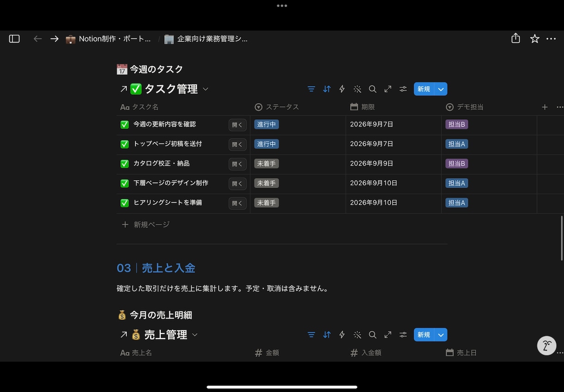Expand the タスク管理 view dropdown chevron

pos(206,89)
